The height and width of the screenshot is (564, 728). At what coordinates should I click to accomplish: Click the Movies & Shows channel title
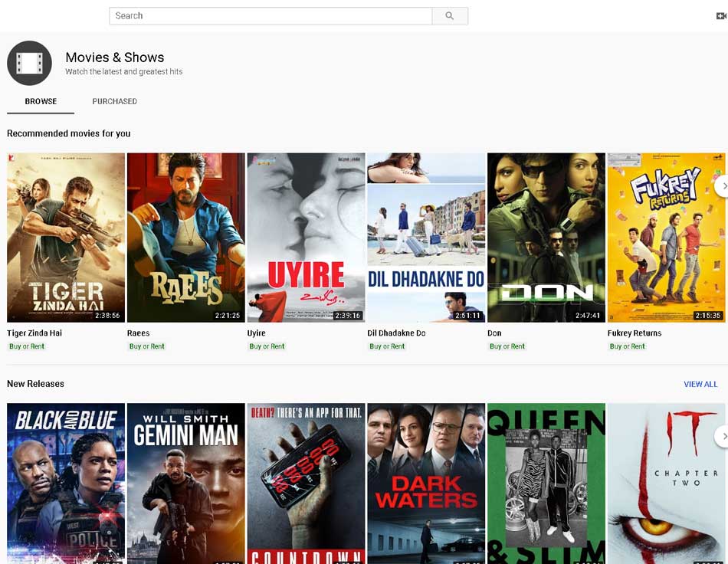coord(115,57)
